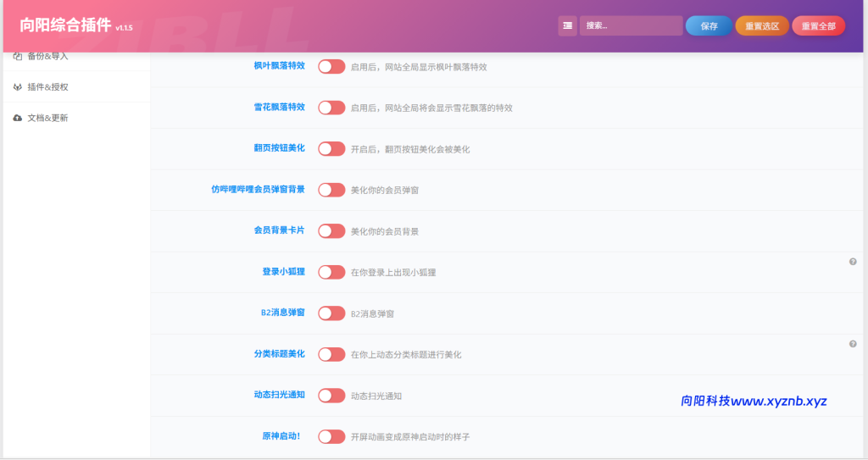Click the 仿哔哩哔哩会员弹窗背景 label
Image resolution: width=868 pixels, height=460 pixels.
pos(258,189)
